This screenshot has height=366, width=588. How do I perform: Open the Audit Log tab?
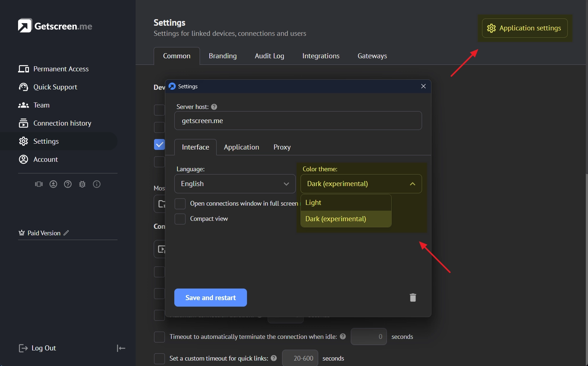pyautogui.click(x=269, y=56)
